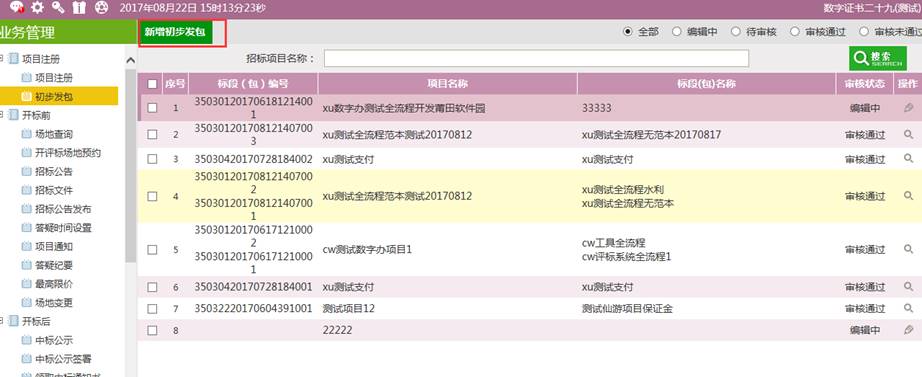Click the 新增初步发包 button

[x=175, y=32]
